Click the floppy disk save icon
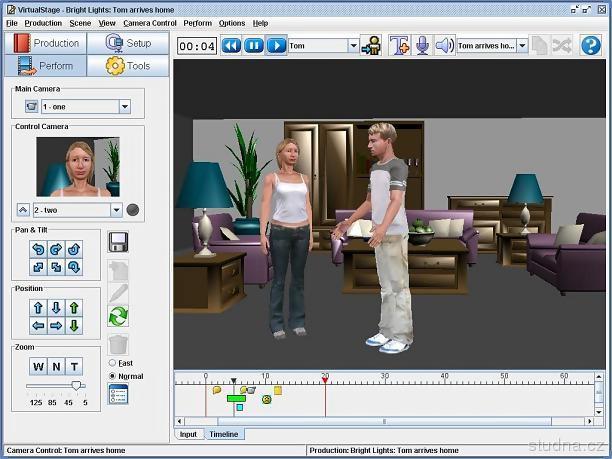This screenshot has height=459, width=612. coord(118,242)
